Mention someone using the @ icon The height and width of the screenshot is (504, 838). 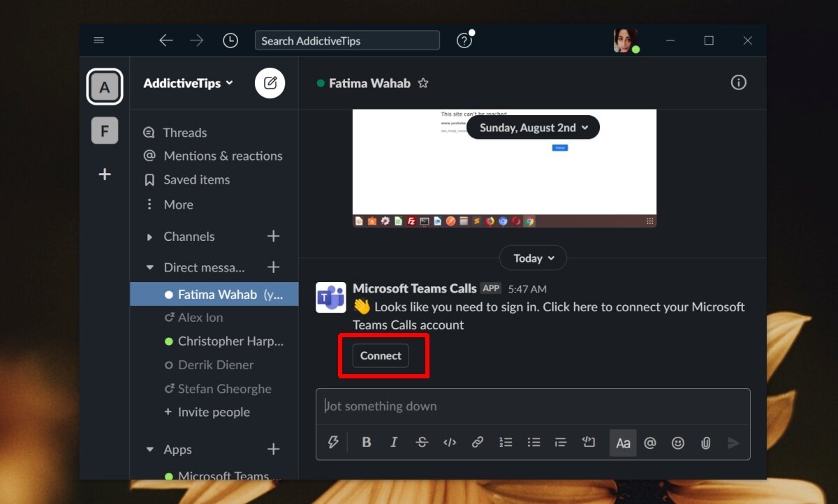pos(650,442)
